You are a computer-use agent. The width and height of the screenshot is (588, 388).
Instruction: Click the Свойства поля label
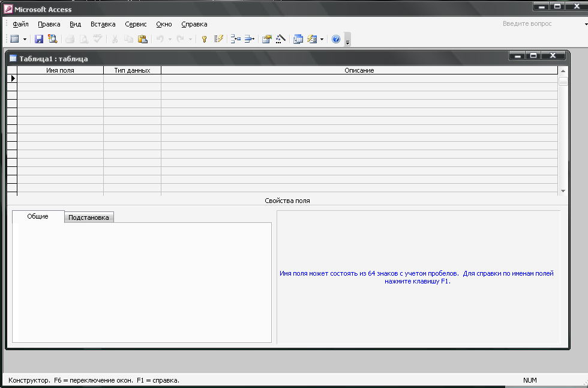pyautogui.click(x=287, y=201)
